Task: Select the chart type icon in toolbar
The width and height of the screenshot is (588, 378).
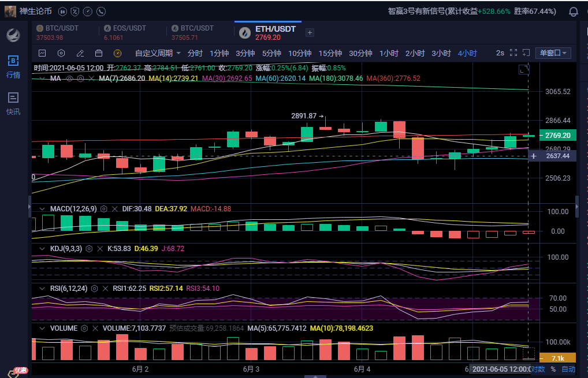Action: (x=42, y=53)
